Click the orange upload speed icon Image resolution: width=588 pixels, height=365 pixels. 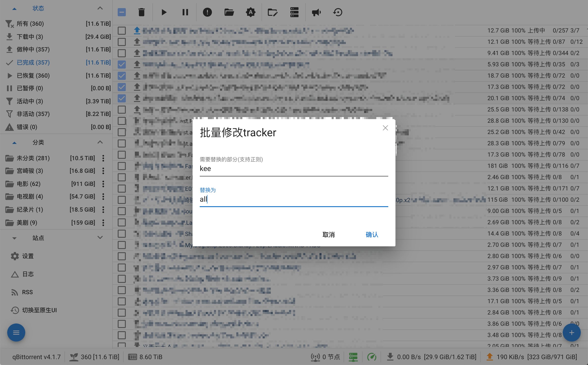pyautogui.click(x=489, y=357)
